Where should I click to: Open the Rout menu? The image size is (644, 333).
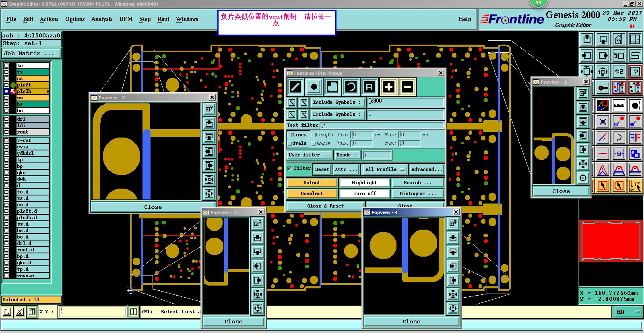coord(163,19)
